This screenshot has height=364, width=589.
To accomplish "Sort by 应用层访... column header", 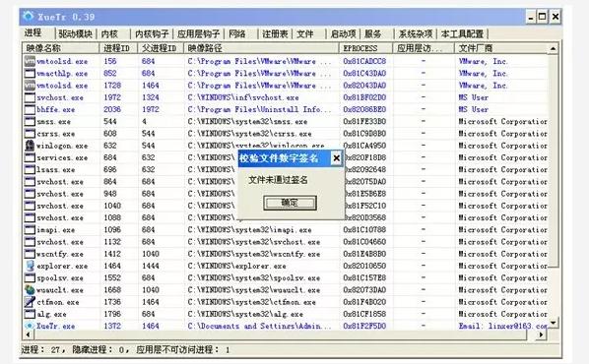I will (424, 48).
